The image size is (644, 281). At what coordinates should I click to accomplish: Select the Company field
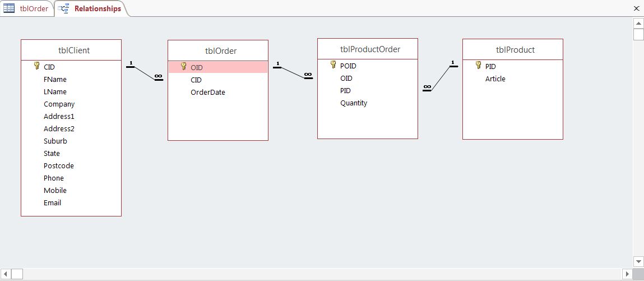[x=59, y=104]
